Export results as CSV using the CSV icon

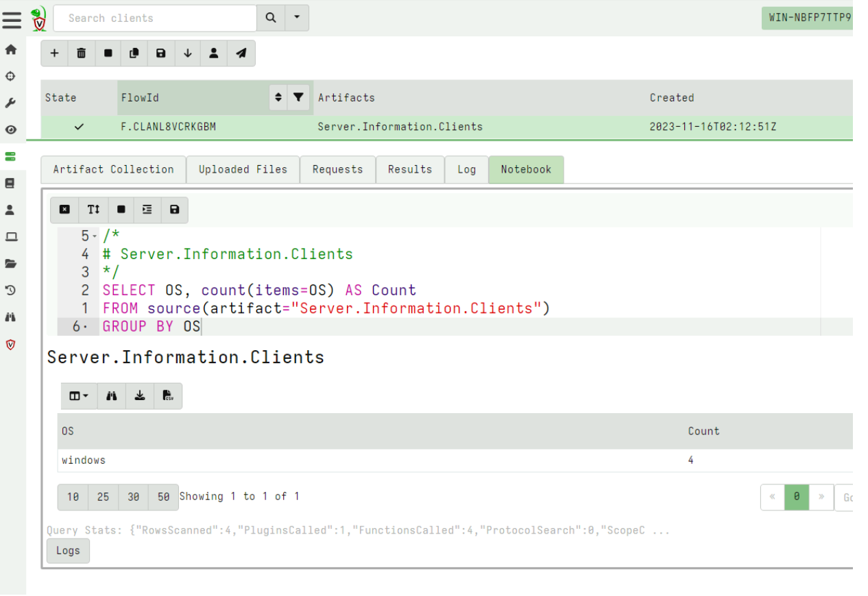tap(168, 395)
